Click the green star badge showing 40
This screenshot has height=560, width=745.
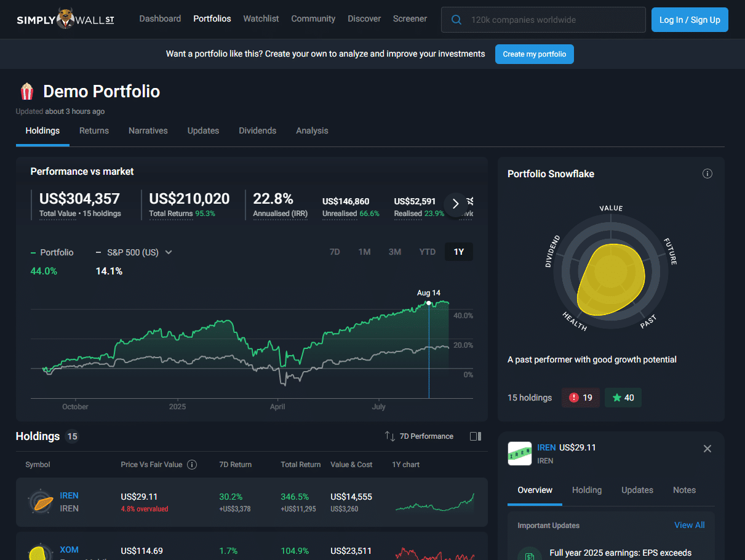623,398
